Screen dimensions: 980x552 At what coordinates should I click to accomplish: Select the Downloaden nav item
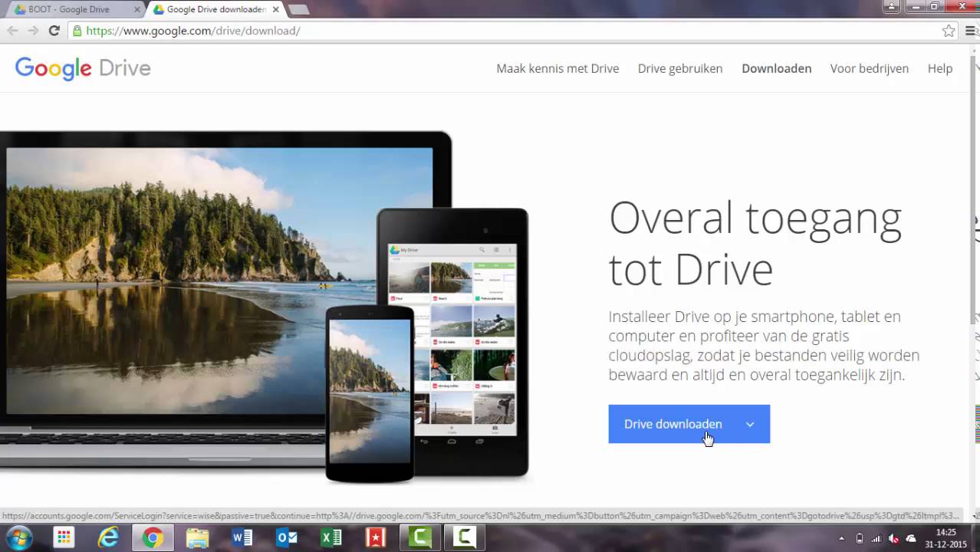776,68
